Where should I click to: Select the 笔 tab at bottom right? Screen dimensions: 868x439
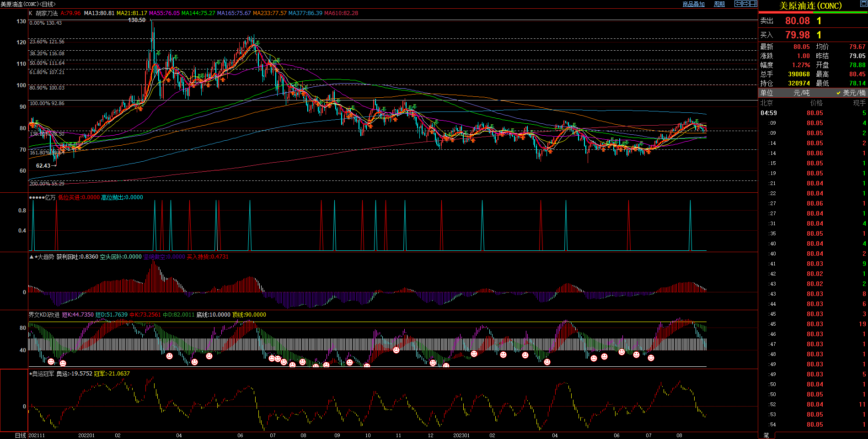pos(766,435)
